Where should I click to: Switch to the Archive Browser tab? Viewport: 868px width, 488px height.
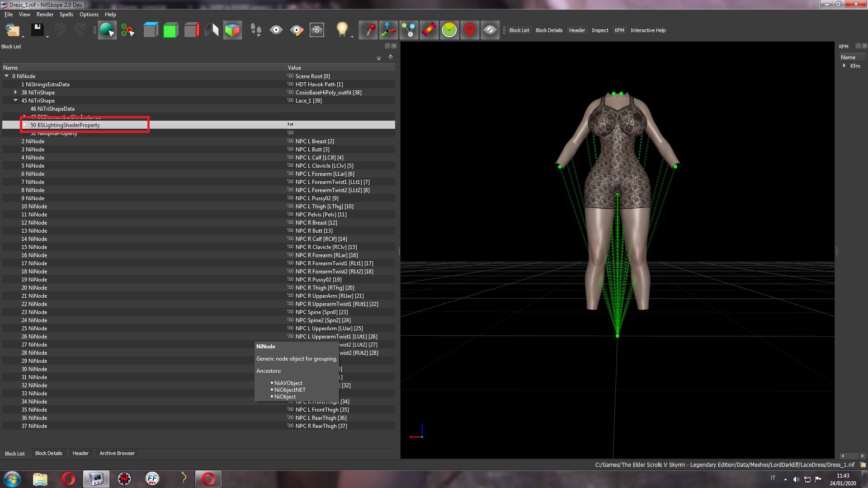click(117, 453)
